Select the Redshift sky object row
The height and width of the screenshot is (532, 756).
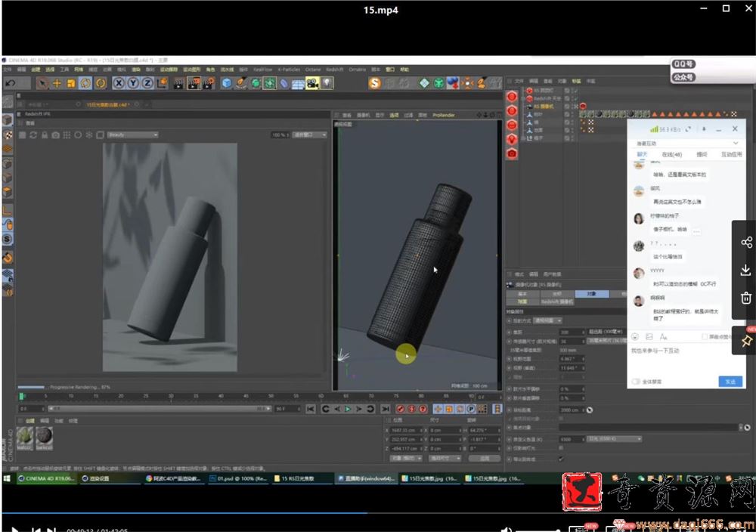(x=547, y=98)
